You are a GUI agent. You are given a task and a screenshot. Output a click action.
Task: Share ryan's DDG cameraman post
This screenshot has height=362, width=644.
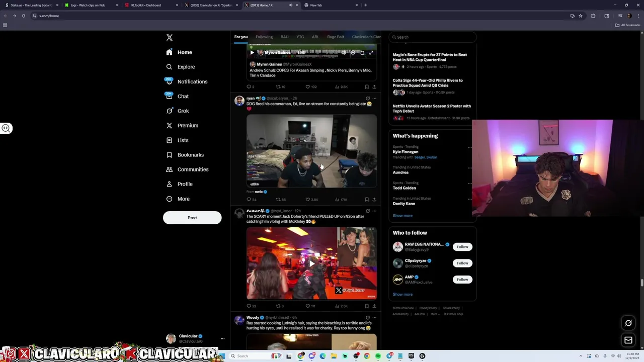coord(374,200)
